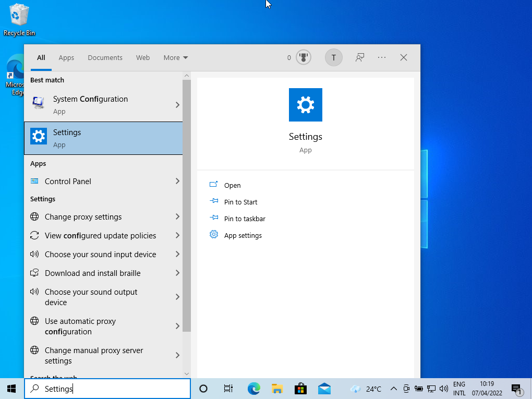Click Pin to taskbar

pos(245,219)
